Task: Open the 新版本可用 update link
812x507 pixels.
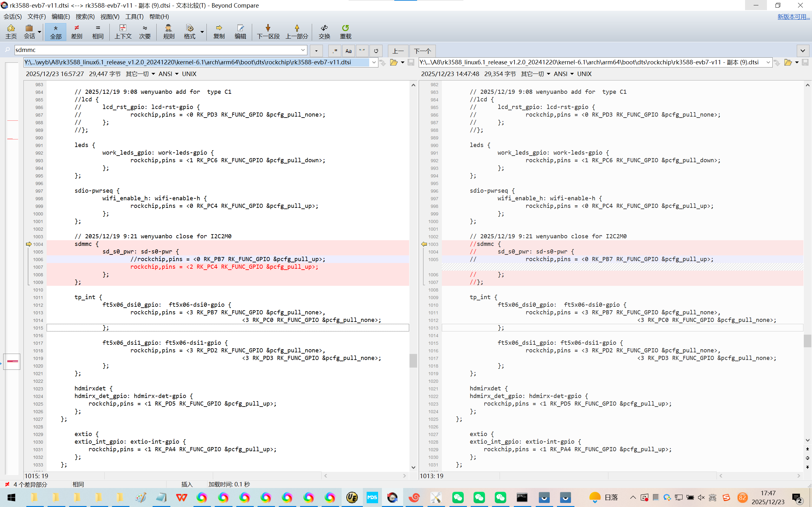Action: tap(793, 16)
